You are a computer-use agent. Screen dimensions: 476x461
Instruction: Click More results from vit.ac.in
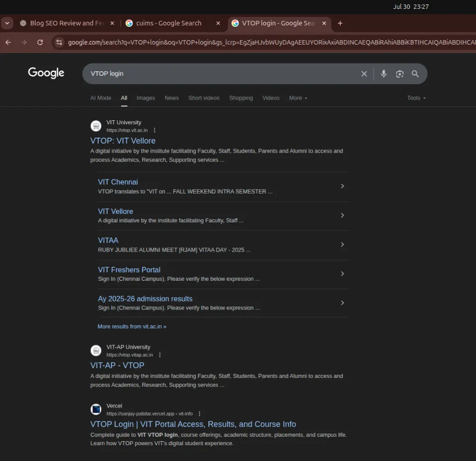(132, 326)
